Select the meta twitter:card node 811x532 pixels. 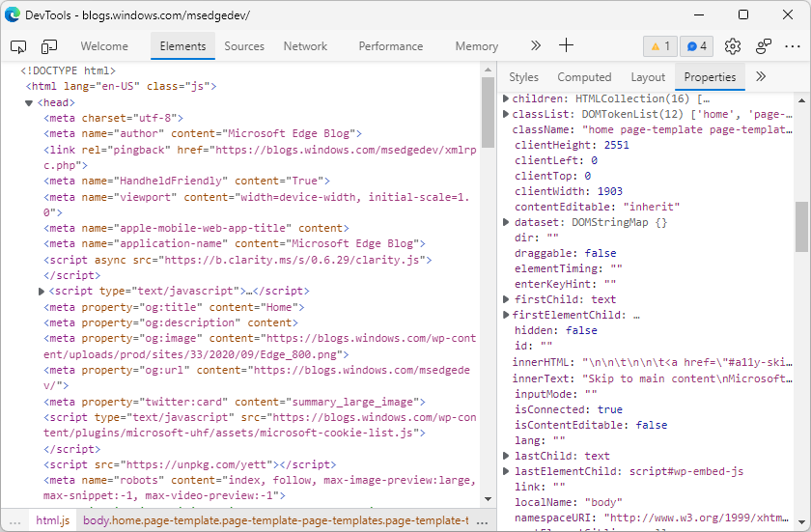[235, 403]
